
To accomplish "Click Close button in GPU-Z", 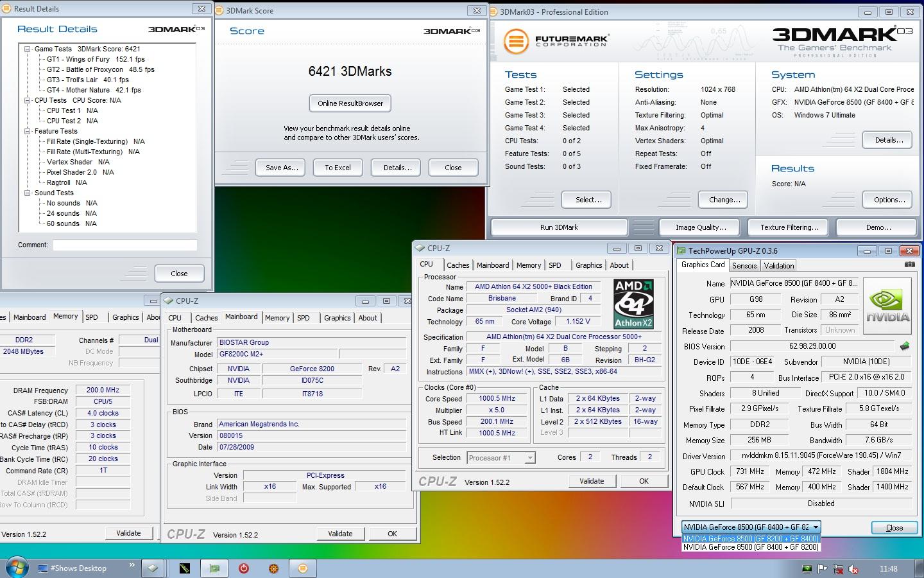I will pyautogui.click(x=894, y=527).
